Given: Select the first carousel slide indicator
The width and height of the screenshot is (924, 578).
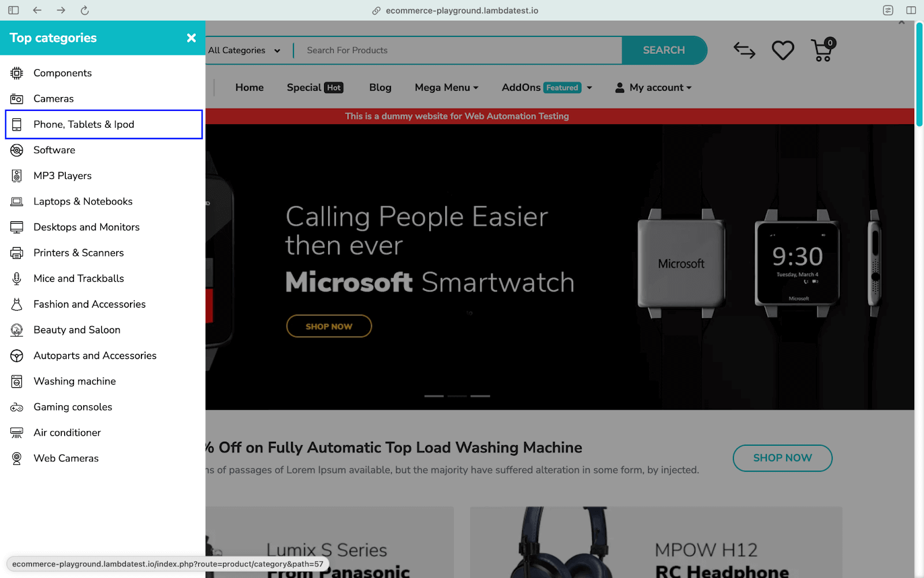Looking at the screenshot, I should (434, 396).
